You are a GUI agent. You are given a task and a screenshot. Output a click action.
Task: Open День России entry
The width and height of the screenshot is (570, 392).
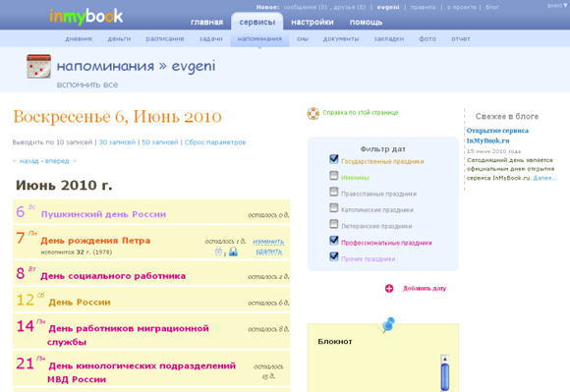point(80,303)
